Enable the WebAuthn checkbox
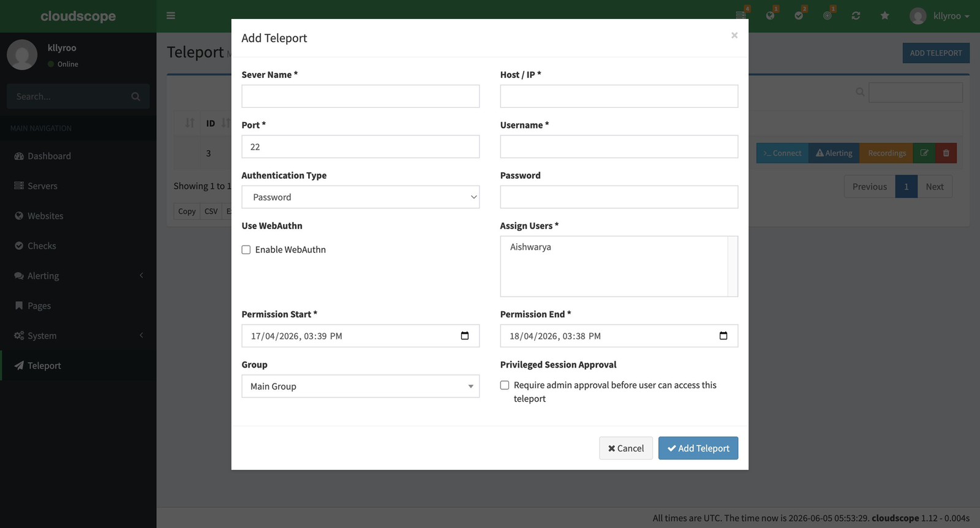This screenshot has height=528, width=980. pos(246,250)
